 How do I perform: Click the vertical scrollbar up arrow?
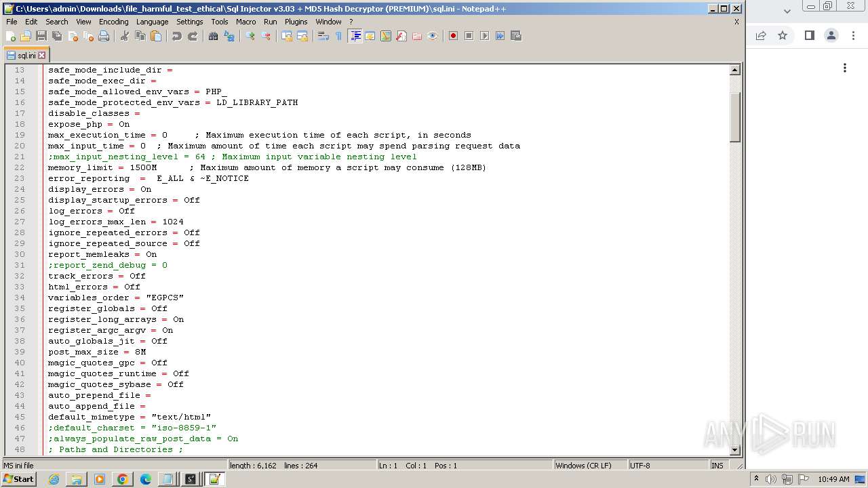(734, 70)
